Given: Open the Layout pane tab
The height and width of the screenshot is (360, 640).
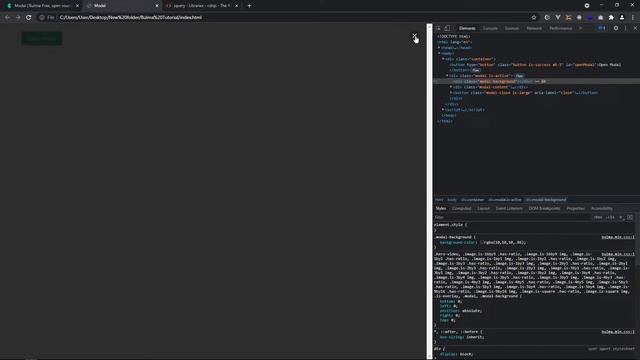Looking at the screenshot, I should tap(483, 209).
